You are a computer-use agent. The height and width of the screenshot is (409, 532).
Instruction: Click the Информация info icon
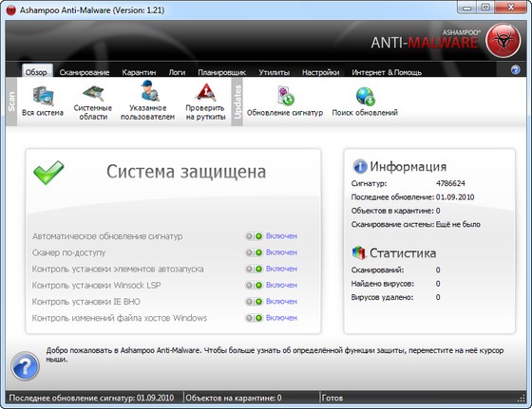coord(360,166)
